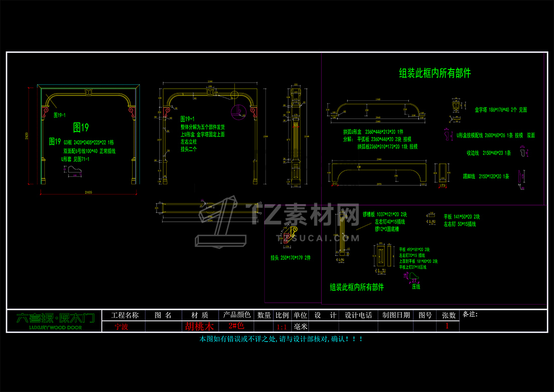Select the red 2405 width dimension
The height and width of the screenshot is (392, 554).
[x=88, y=192]
